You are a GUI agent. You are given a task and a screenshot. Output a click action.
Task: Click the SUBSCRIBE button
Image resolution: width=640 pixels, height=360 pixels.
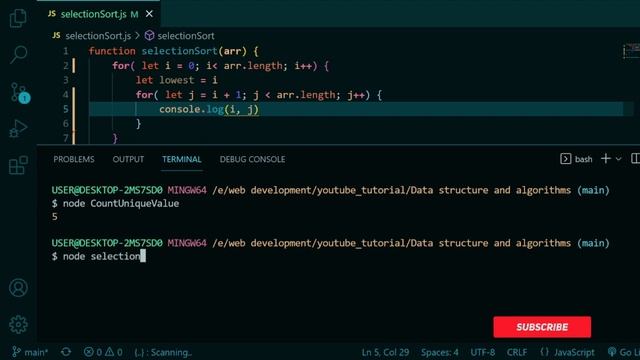[542, 327]
